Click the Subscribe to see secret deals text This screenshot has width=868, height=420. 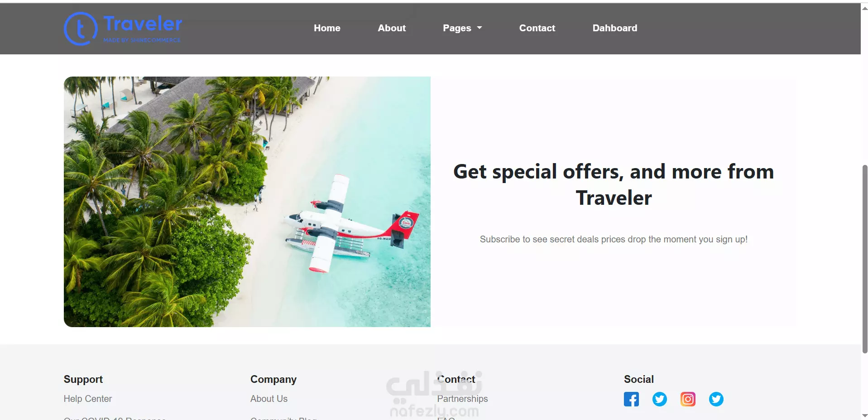tap(614, 239)
